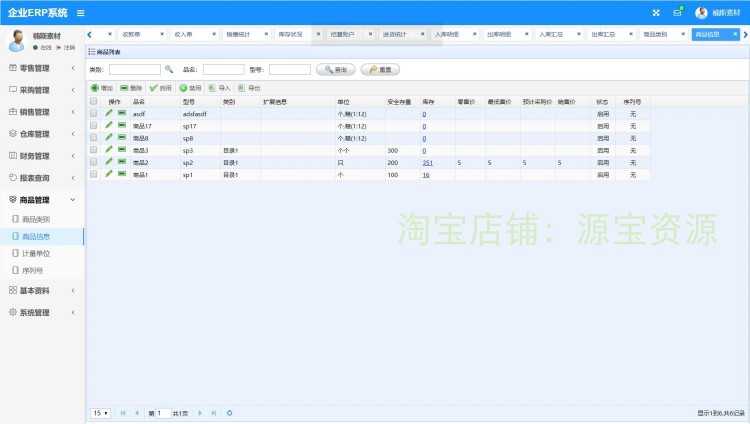The image size is (750, 424).
Task: Delete the asdf row with its green icon
Action: (122, 113)
